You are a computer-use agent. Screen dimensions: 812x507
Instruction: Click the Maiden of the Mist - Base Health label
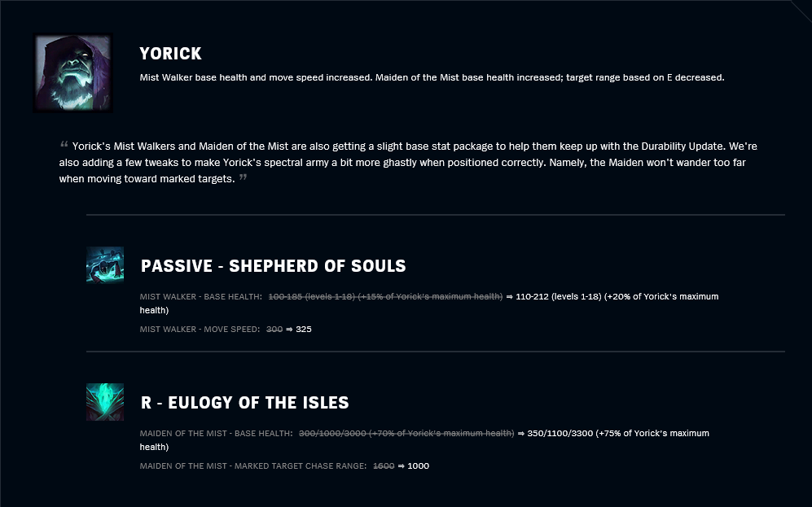point(217,433)
